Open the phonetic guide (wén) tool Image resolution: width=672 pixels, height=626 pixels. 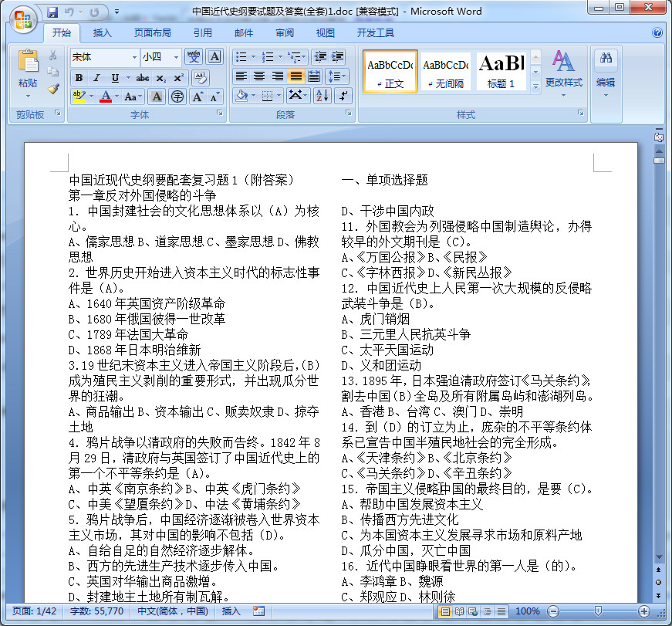pos(194,56)
